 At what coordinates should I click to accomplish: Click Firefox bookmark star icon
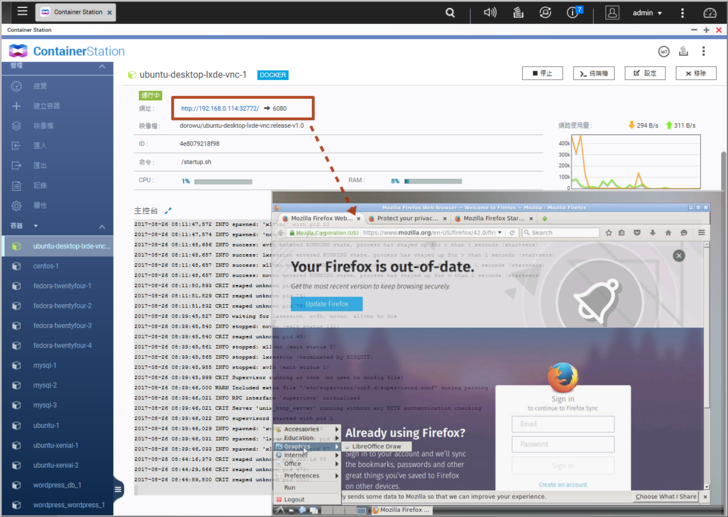tap(608, 233)
